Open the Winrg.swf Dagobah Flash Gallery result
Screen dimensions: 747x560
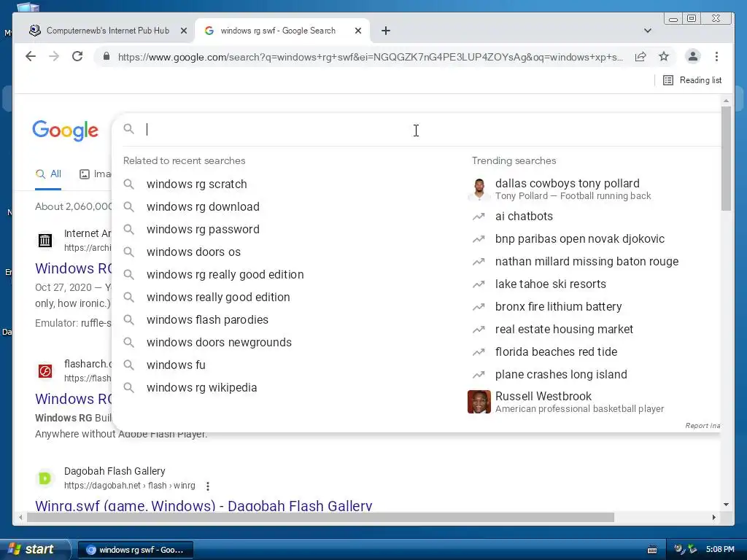pos(204,505)
